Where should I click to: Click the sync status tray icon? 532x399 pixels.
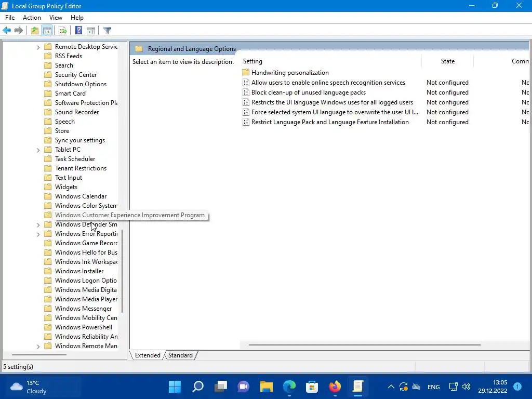403,387
